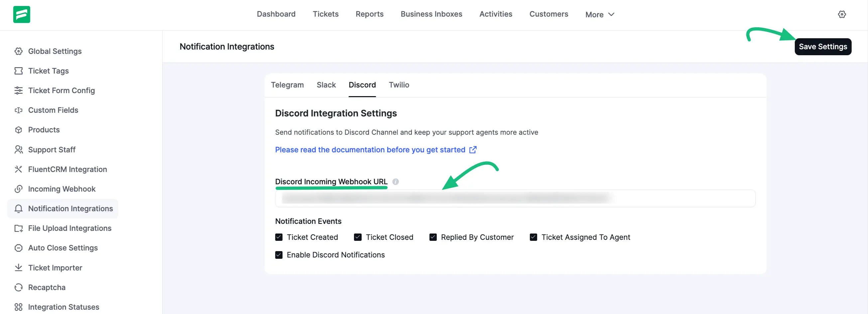This screenshot has height=314, width=868.
Task: Click the Fluent Support logo icon
Action: (x=21, y=15)
